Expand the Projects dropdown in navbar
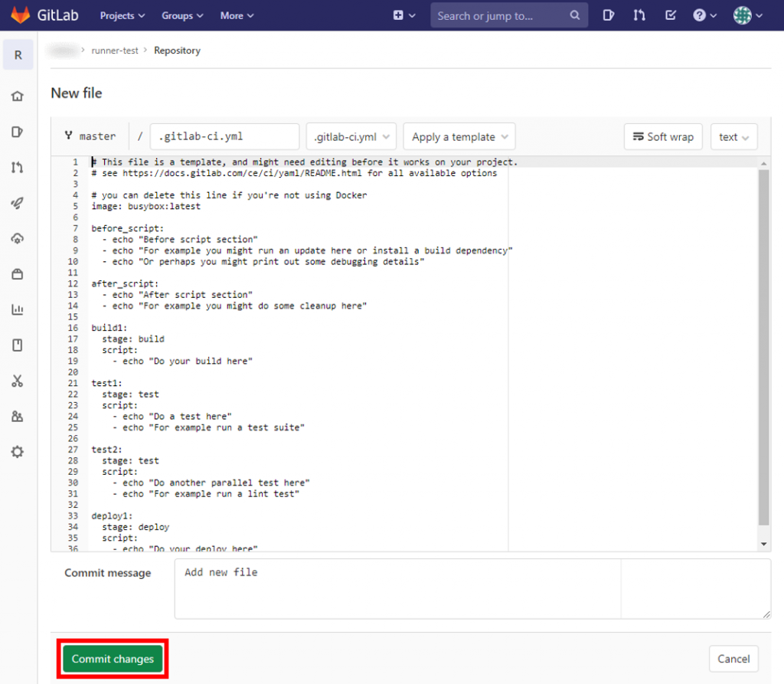Screen dimensions: 784x684 [x=122, y=15]
